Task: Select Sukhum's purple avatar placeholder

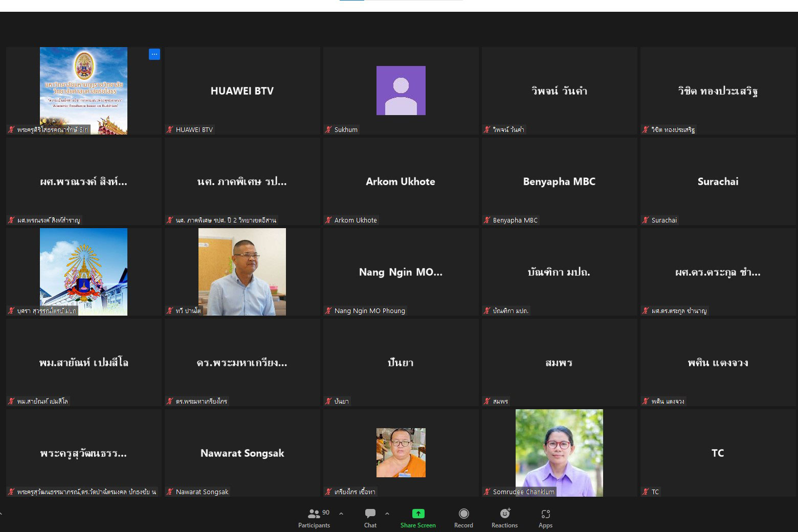Action: pyautogui.click(x=401, y=91)
